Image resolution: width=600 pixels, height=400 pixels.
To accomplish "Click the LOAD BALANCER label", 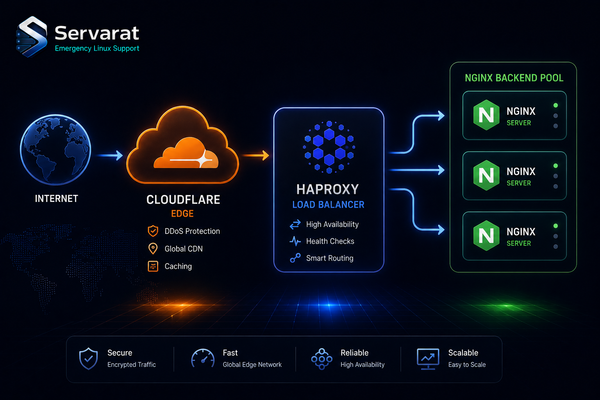I will coord(328,205).
